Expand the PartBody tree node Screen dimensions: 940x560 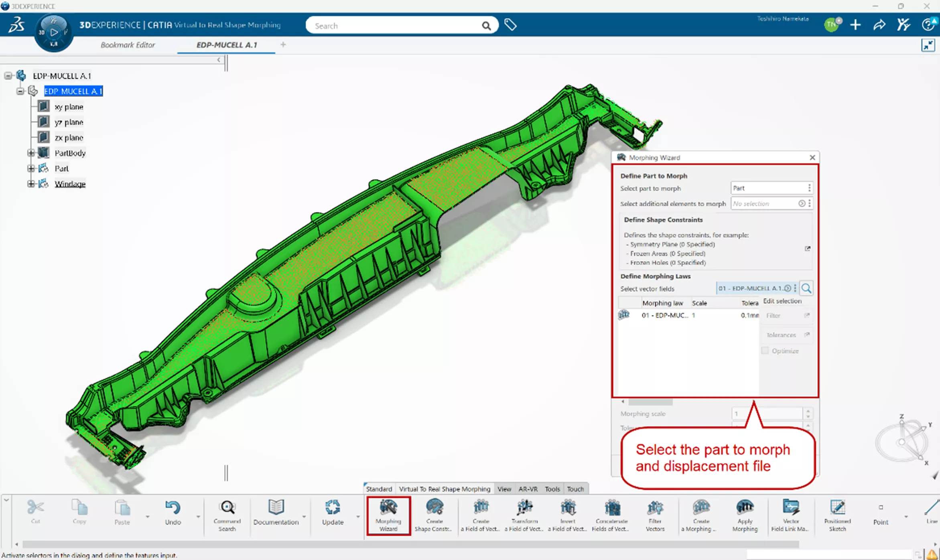[x=31, y=153]
